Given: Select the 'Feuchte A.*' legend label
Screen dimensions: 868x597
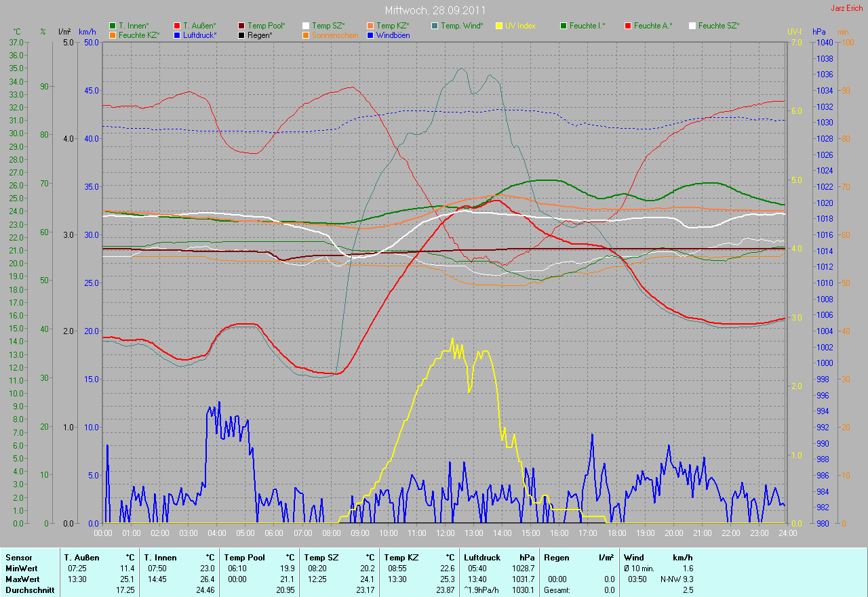Looking at the screenshot, I should click(653, 25).
